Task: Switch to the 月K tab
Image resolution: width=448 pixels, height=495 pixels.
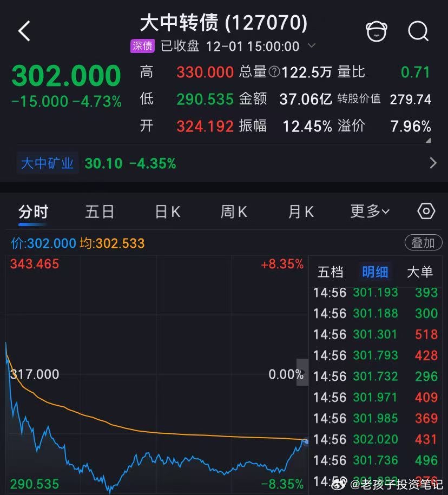Action: pos(301,212)
